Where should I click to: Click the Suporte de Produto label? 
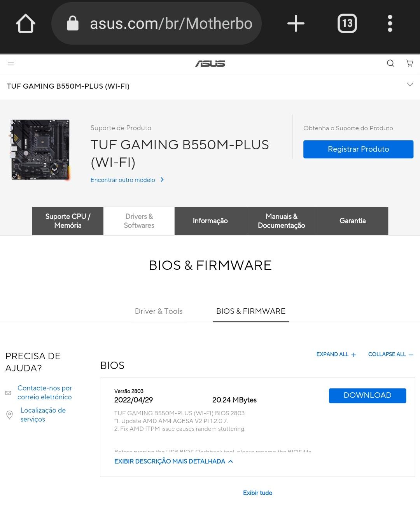[121, 128]
